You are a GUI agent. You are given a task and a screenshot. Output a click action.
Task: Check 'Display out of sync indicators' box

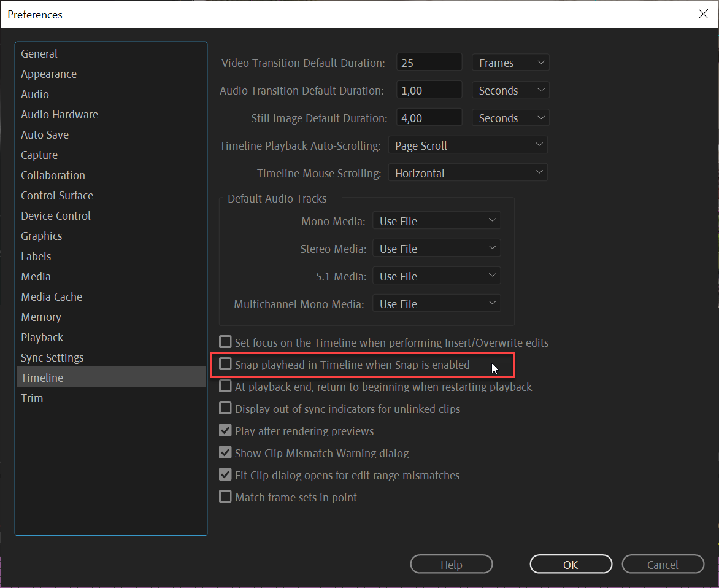225,408
